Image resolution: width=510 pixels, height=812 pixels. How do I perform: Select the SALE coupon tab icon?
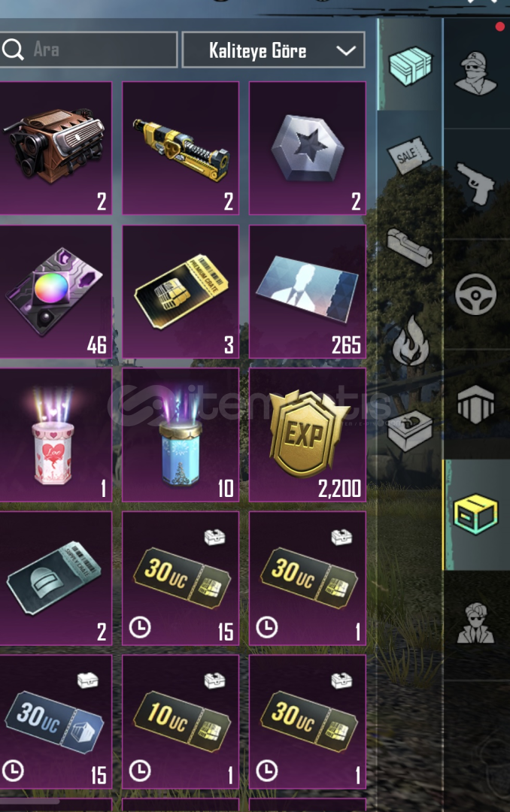409,153
